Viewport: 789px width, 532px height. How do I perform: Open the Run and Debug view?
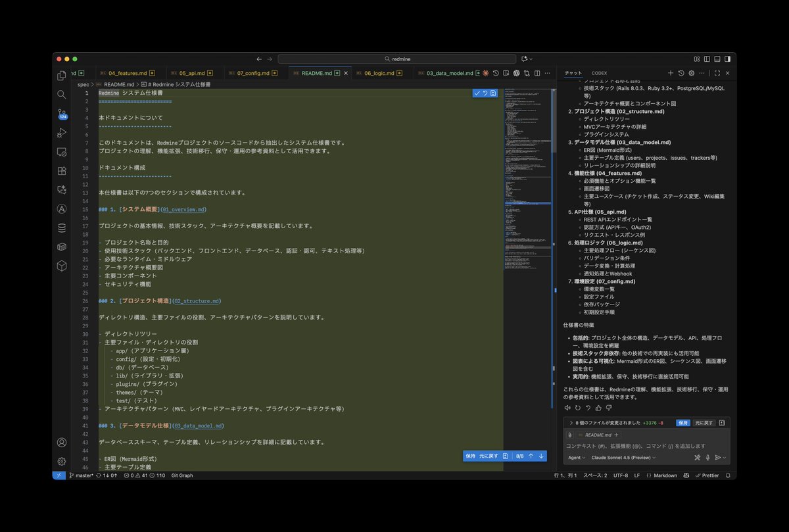pos(62,133)
